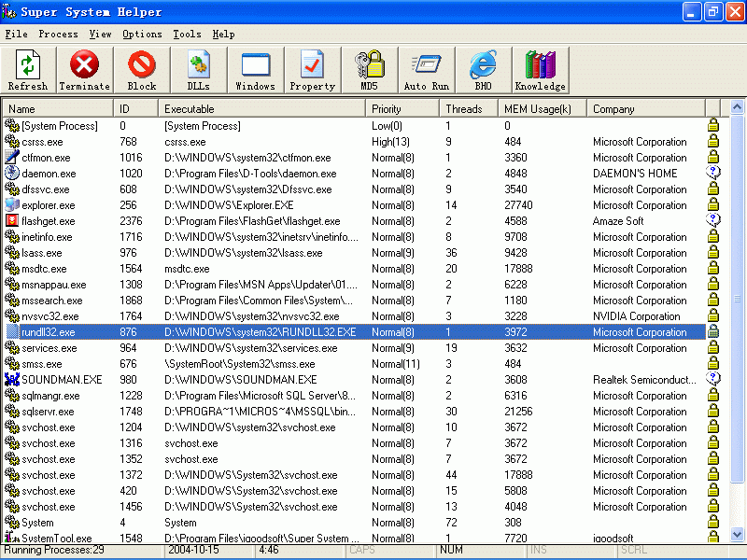Image resolution: width=747 pixels, height=560 pixels.
Task: Click the Normal(11) priority for smss.exe
Action: click(x=395, y=363)
